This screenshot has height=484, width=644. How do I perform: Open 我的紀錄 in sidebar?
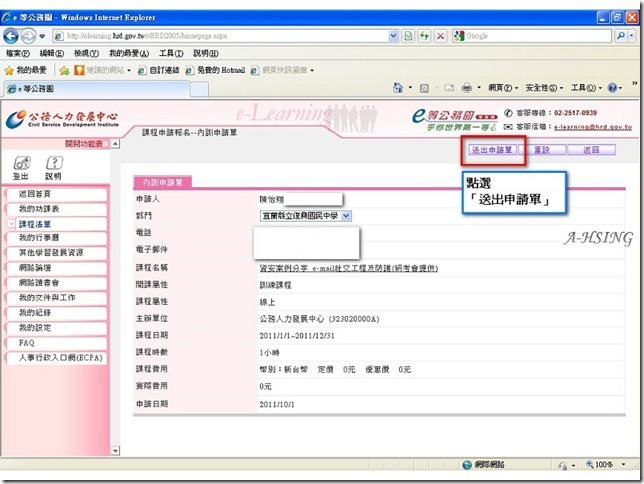57,313
